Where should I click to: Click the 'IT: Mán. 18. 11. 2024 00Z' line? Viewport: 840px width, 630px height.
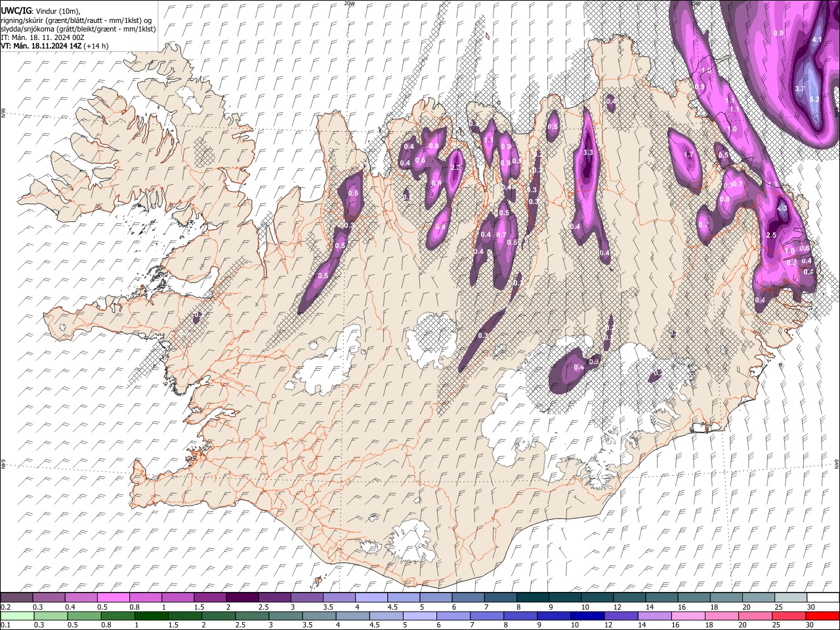(x=42, y=37)
